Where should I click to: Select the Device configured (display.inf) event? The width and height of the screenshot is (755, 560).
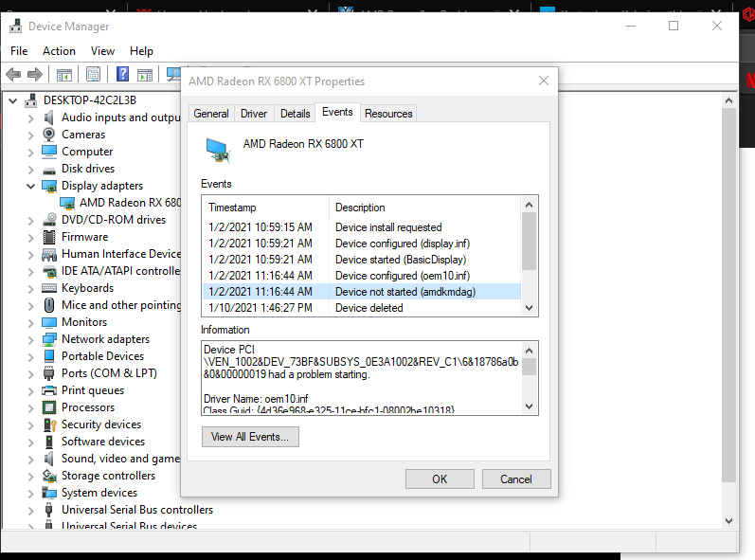click(361, 244)
